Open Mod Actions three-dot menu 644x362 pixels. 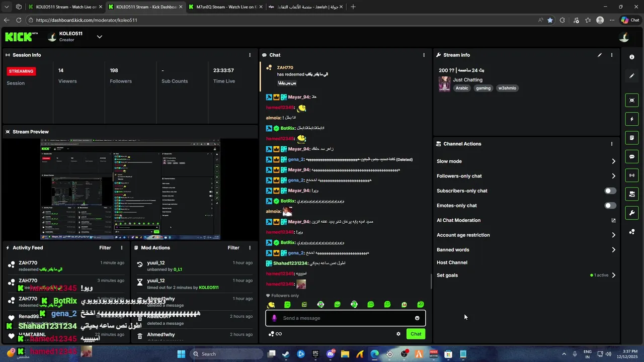pos(250,247)
